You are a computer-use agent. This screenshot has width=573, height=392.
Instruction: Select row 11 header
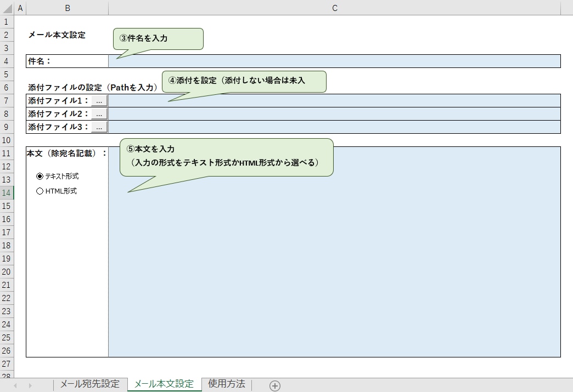click(x=7, y=153)
